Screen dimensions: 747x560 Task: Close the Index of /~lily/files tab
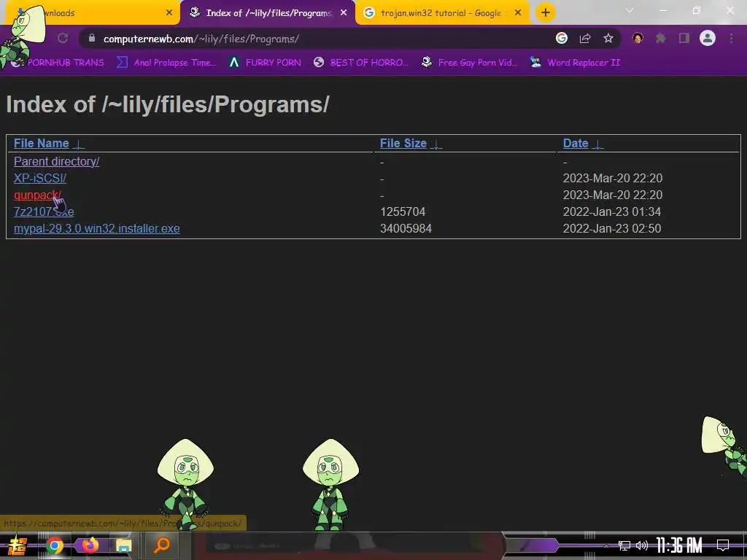click(344, 13)
